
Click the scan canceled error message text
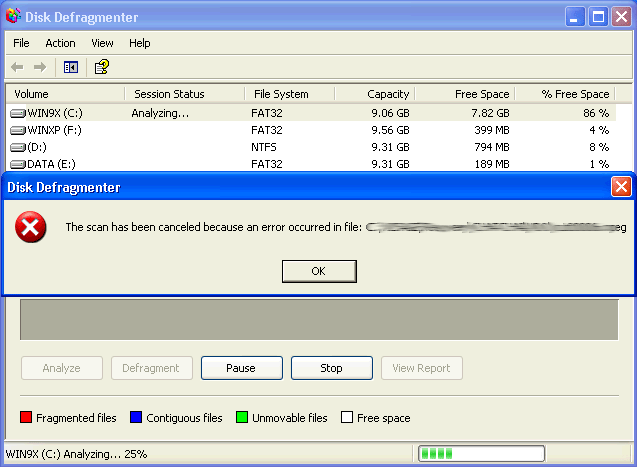point(345,227)
